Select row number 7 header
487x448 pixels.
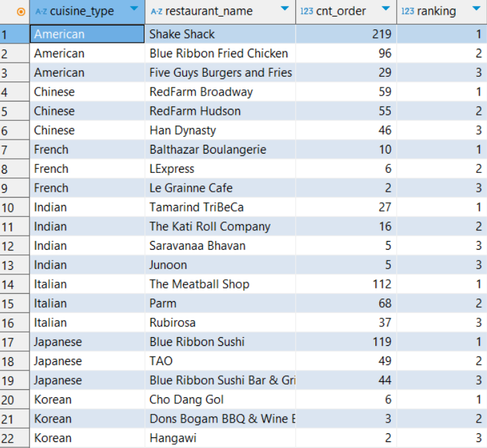(x=15, y=150)
